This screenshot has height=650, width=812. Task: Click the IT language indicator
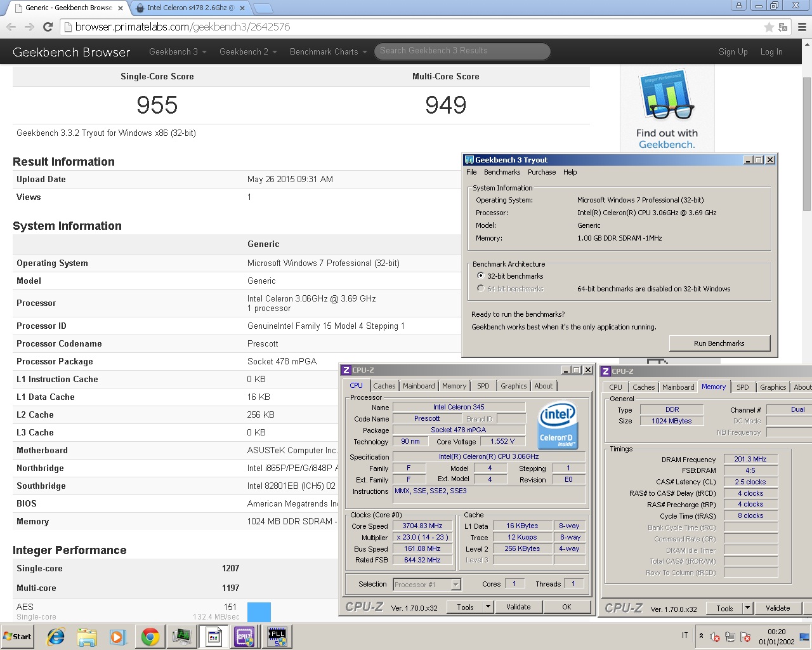point(685,635)
